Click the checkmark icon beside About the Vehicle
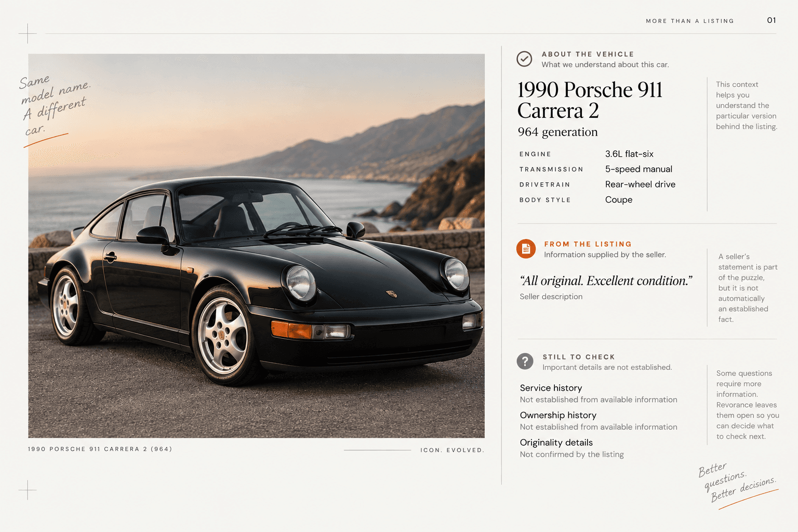This screenshot has height=532, width=798. [x=524, y=59]
